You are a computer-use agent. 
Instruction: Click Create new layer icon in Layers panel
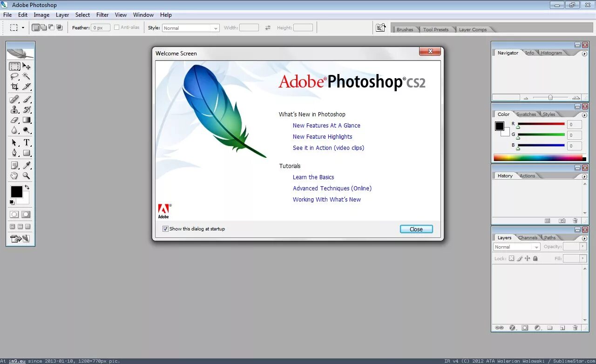tap(562, 328)
